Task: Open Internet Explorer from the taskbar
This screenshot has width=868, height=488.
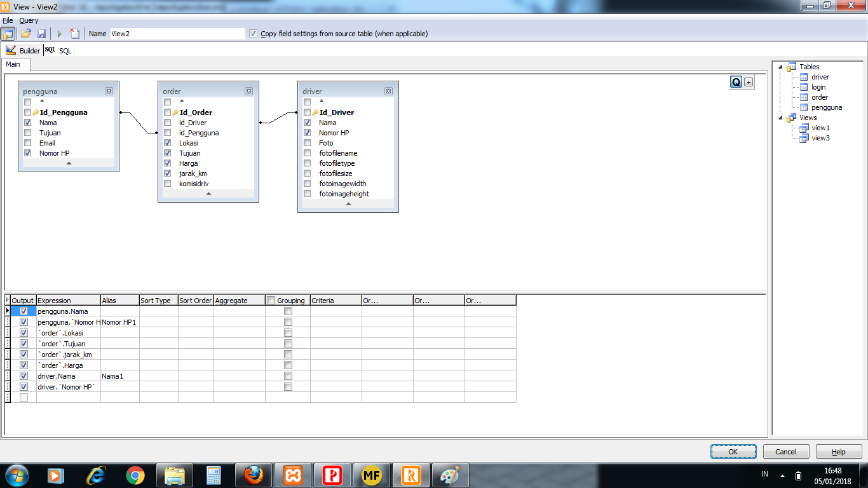Action: tap(96, 475)
